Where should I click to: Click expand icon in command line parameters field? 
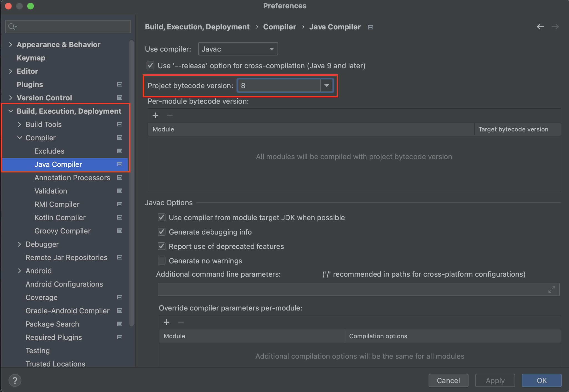click(x=552, y=289)
